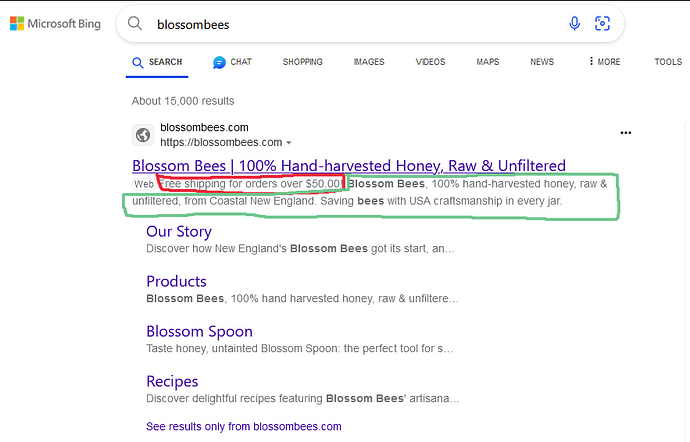
Task: Switch to the Shopping tab
Action: (303, 62)
